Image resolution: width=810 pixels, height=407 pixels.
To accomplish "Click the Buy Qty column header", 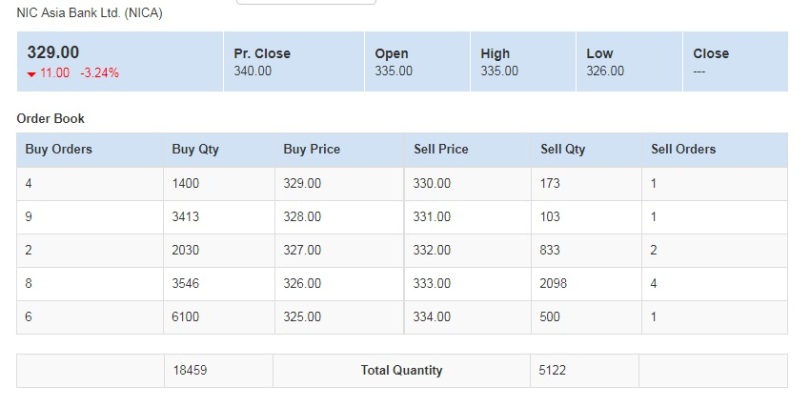I will (x=195, y=149).
